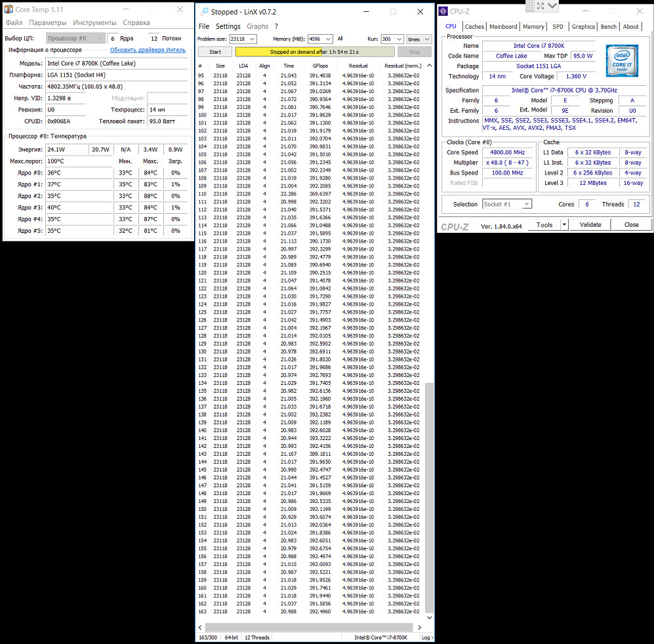Click the Модель field in Core Temp

117,64
